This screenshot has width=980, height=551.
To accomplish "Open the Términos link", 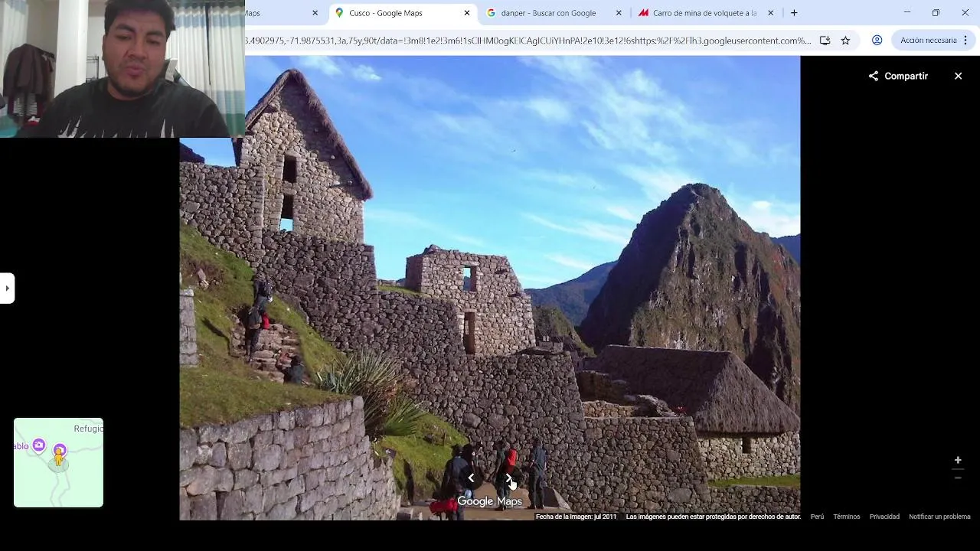I will coord(847,517).
